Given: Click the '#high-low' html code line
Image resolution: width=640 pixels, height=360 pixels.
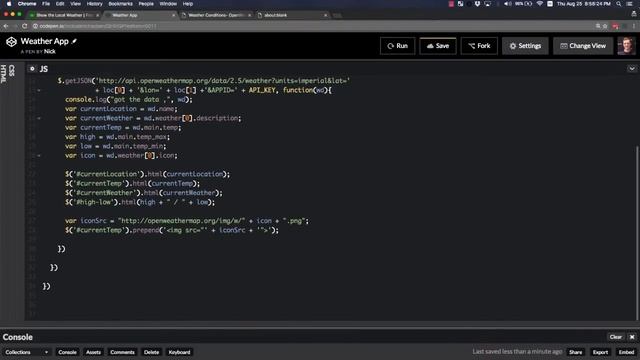Looking at the screenshot, I should coord(140,202).
